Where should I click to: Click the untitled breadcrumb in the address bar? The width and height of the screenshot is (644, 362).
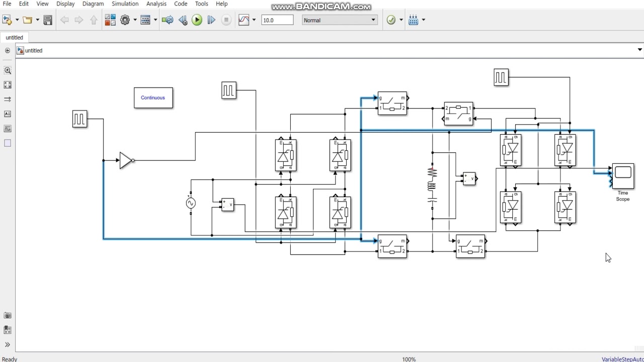click(34, 50)
